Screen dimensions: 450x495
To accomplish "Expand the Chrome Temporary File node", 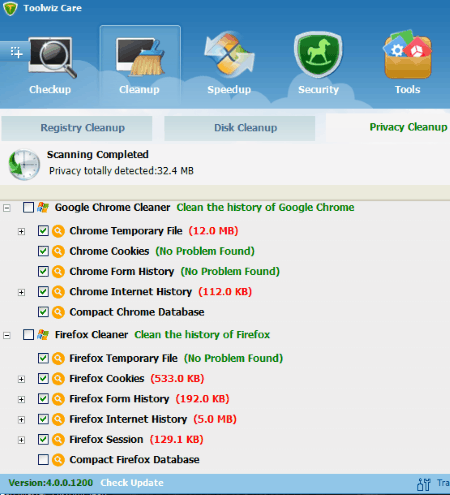I will [21, 231].
